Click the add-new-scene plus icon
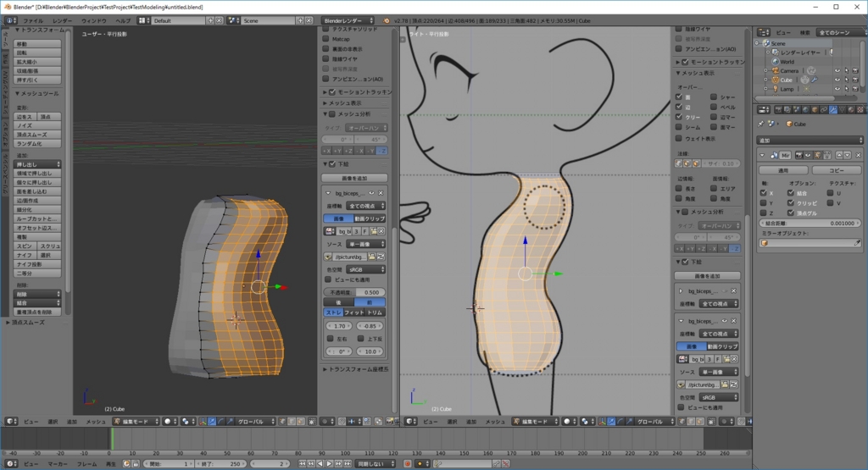The image size is (868, 470). click(x=299, y=20)
